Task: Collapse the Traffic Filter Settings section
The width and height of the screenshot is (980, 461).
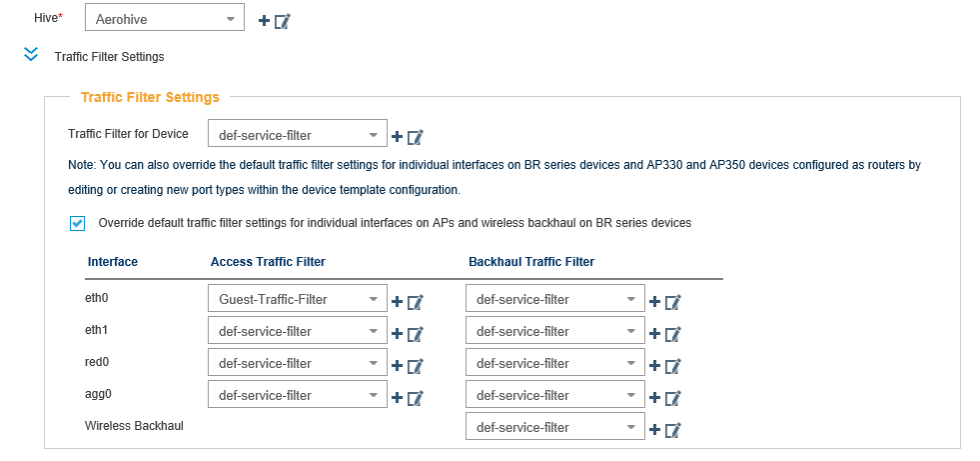Action: (x=31, y=54)
